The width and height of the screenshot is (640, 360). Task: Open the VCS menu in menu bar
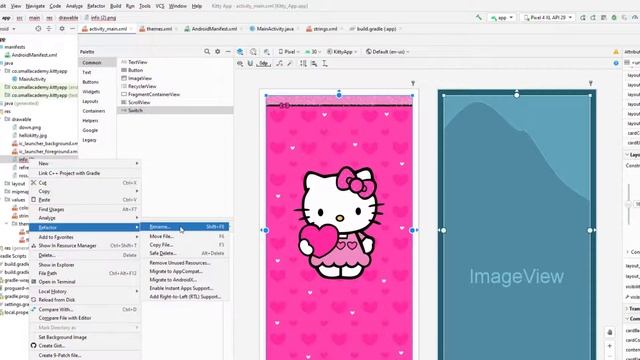(160, 6)
